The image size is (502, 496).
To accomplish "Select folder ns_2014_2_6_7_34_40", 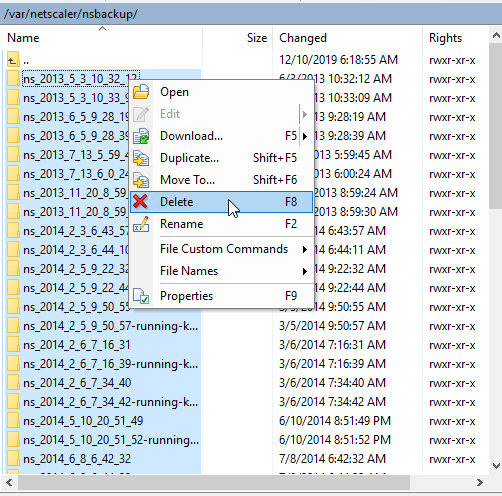I will point(77,383).
